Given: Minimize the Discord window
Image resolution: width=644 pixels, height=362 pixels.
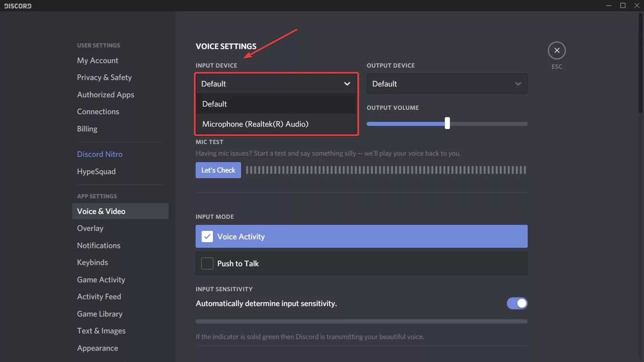Looking at the screenshot, I should [609, 5].
